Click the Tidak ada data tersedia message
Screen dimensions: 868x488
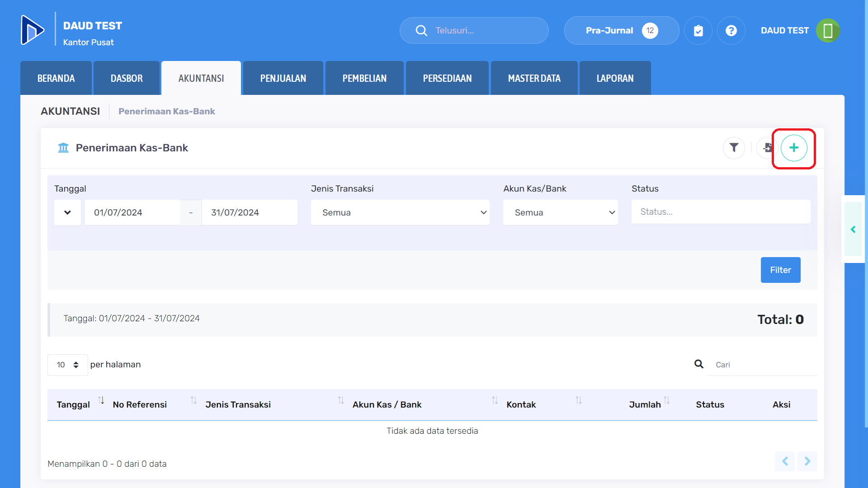point(432,431)
